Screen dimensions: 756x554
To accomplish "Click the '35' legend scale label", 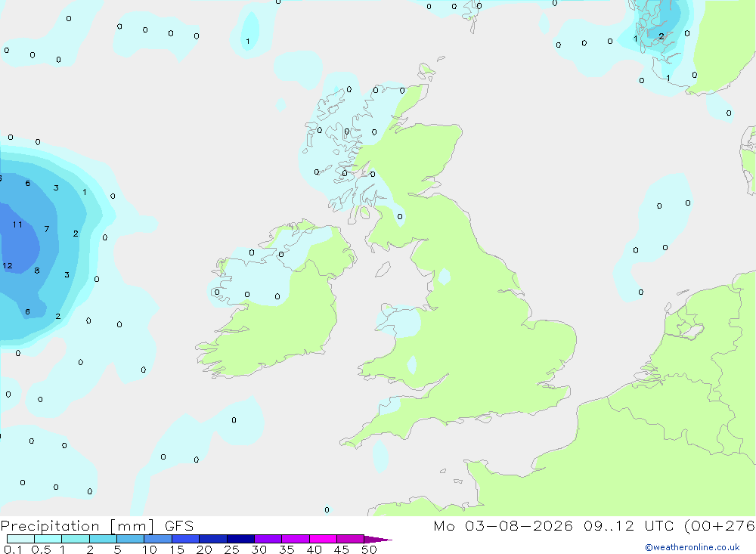I will click(287, 549).
